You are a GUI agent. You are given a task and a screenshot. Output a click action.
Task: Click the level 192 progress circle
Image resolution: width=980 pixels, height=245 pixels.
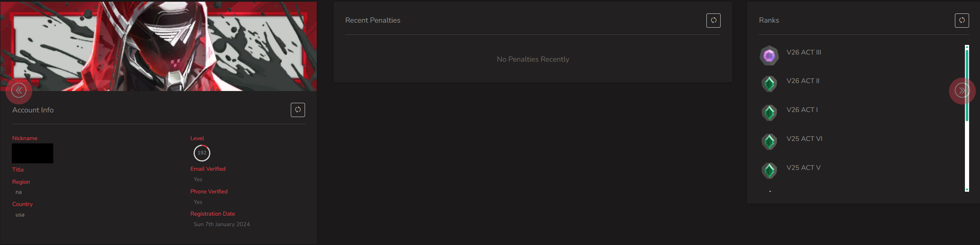click(202, 153)
